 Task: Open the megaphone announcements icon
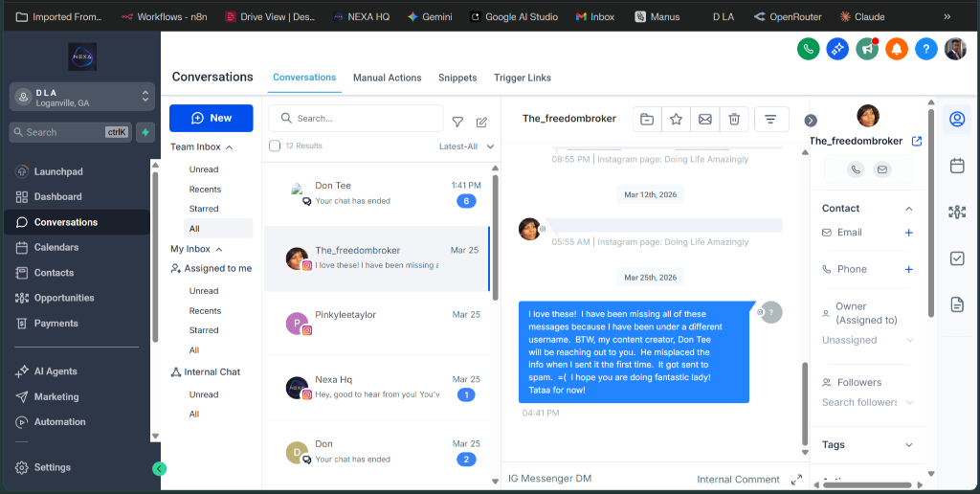(867, 49)
